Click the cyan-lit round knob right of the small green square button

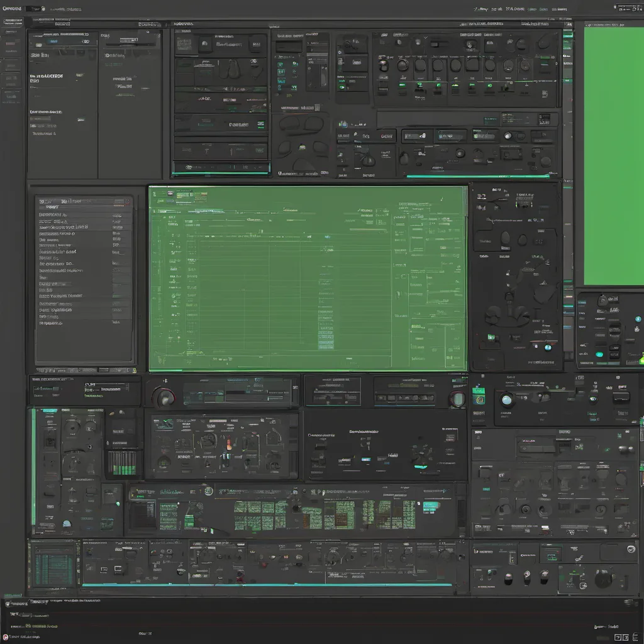(507, 400)
